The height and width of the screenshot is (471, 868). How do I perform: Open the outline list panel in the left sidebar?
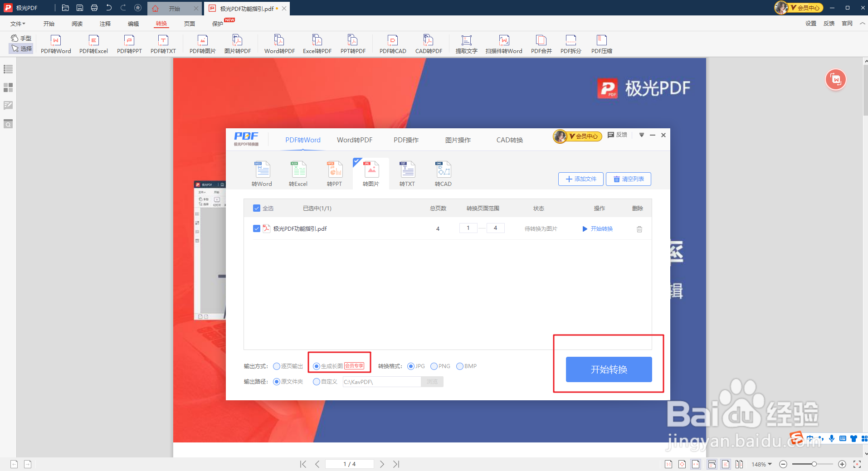pos(8,69)
